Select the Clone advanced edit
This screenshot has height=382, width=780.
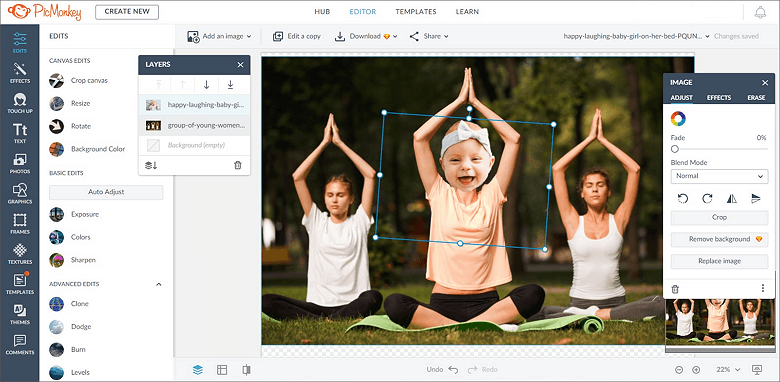[69, 304]
